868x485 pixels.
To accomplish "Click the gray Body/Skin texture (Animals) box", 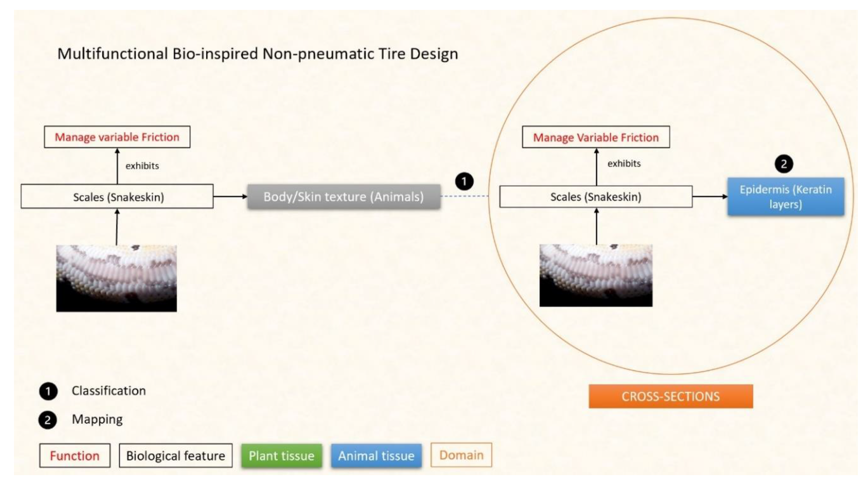I will point(344,197).
